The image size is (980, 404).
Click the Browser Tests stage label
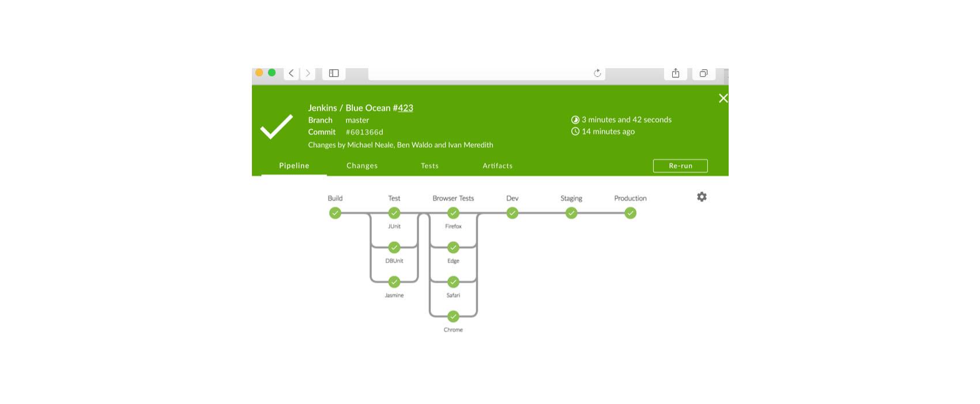[453, 198]
